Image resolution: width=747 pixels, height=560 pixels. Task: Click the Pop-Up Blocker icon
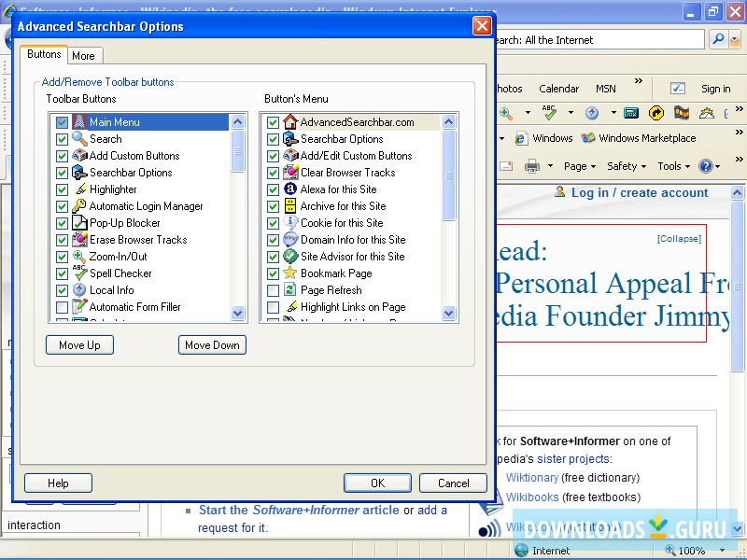point(78,222)
